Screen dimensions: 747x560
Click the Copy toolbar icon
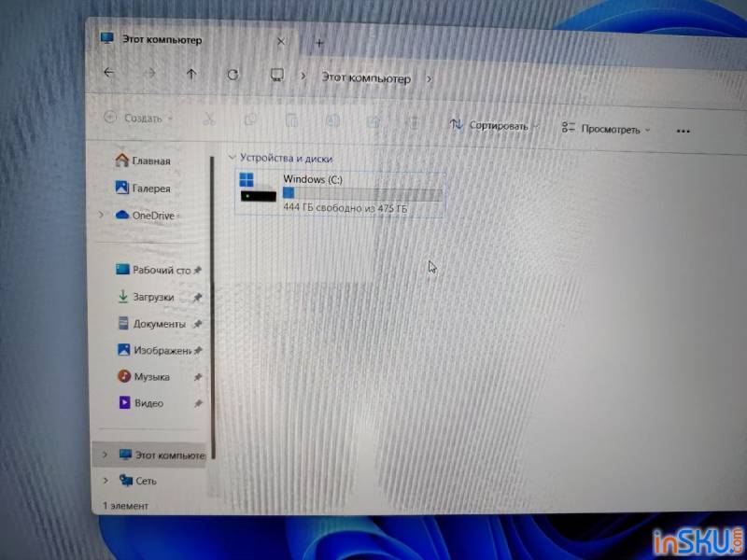tap(250, 120)
